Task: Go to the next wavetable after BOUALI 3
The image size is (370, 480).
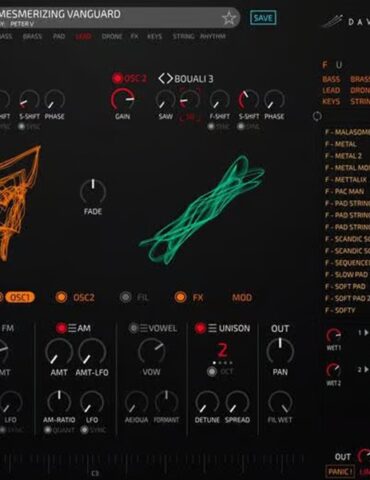Action: pos(169,79)
